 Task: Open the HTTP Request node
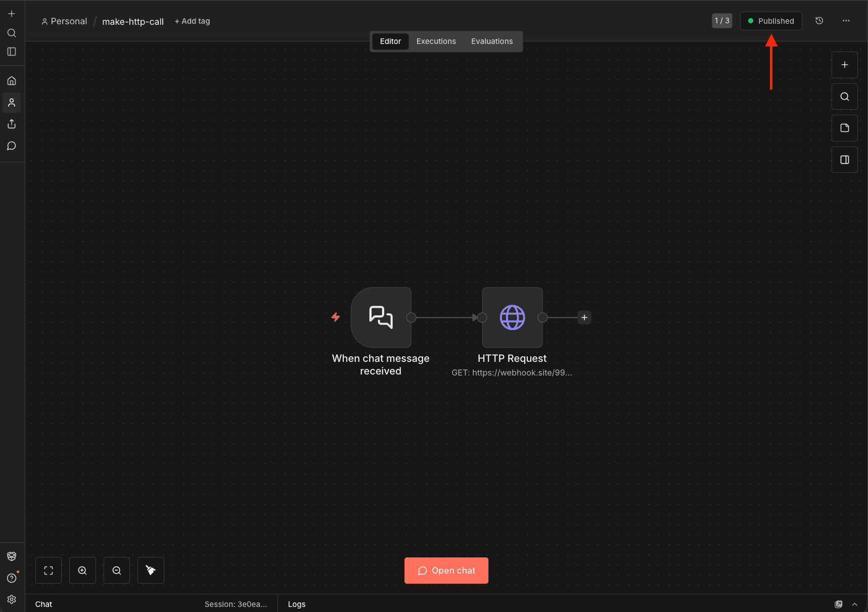point(512,317)
